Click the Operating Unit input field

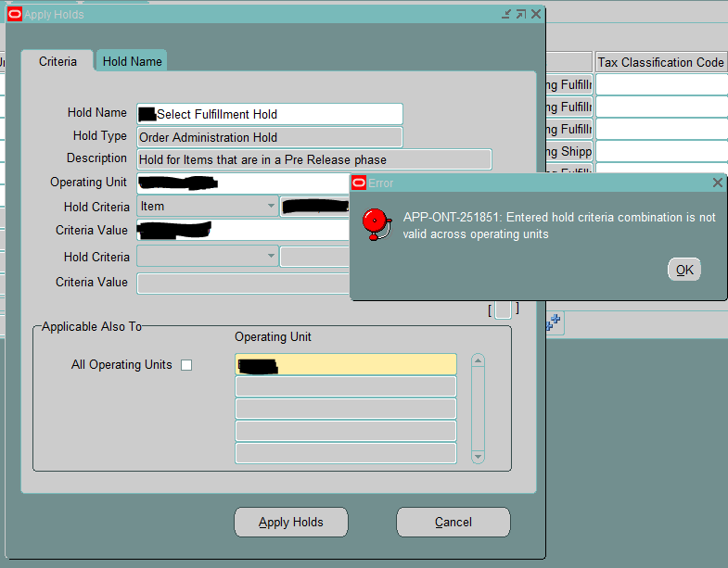243,183
